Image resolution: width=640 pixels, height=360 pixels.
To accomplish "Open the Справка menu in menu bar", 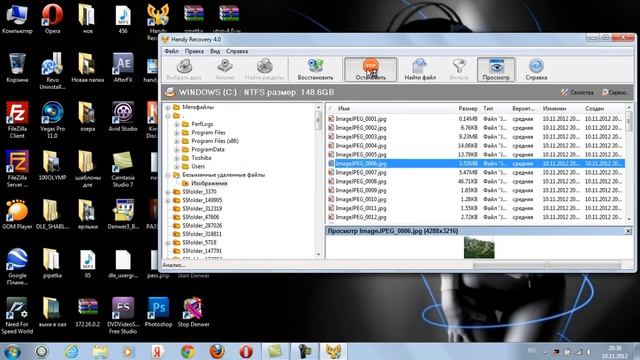I will pyautogui.click(x=237, y=51).
